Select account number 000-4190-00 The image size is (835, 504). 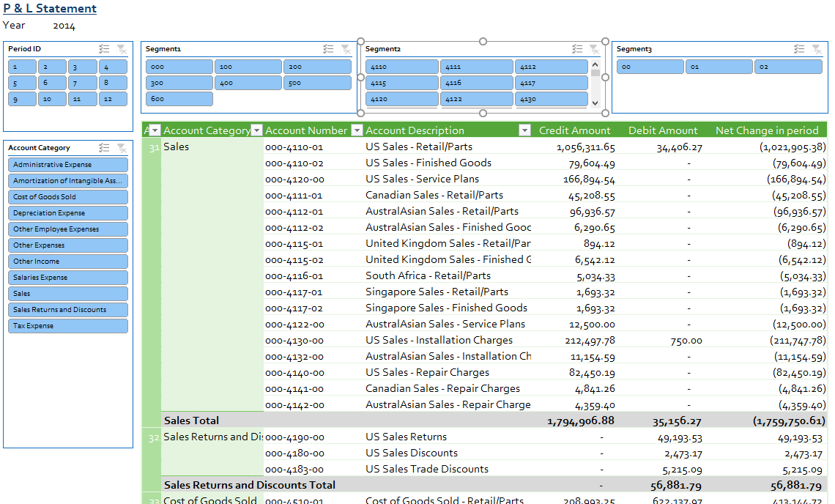click(294, 437)
